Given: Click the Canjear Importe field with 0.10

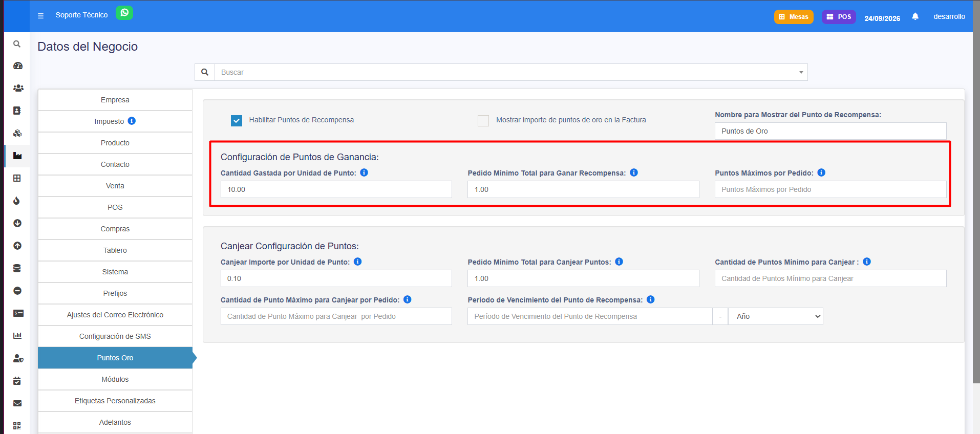Looking at the screenshot, I should 336,278.
